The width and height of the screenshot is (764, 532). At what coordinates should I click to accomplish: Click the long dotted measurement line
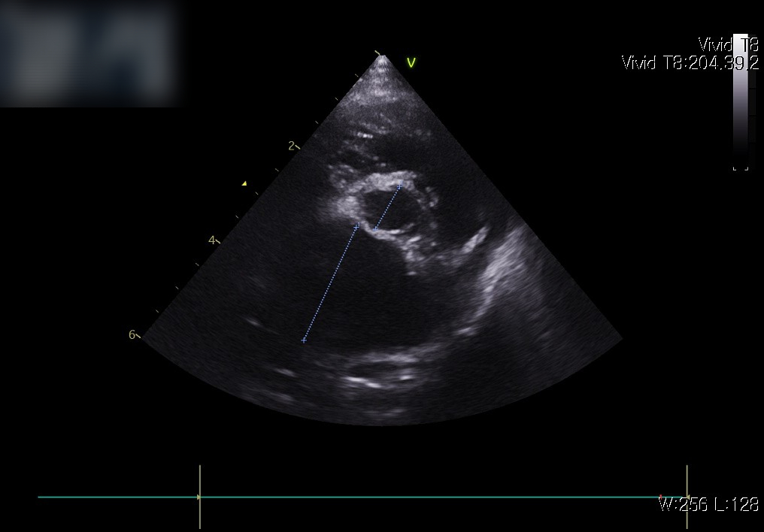[x=330, y=283]
